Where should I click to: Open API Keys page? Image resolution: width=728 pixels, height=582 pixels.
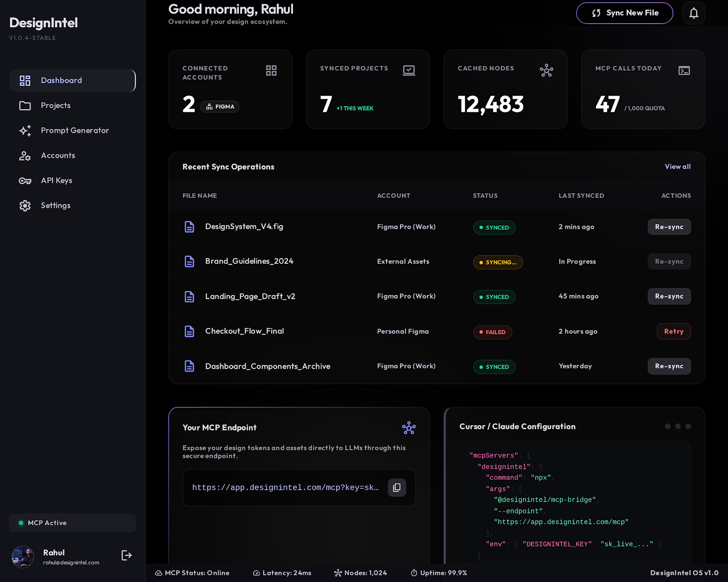click(x=72, y=181)
